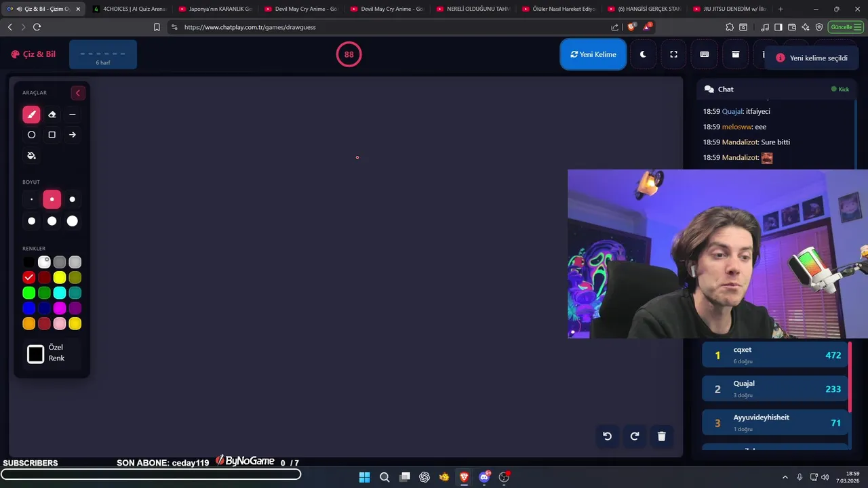868x488 pixels.
Task: Switch to the NERELİ OLDUĞUNU TAHM tab
Action: [x=474, y=9]
